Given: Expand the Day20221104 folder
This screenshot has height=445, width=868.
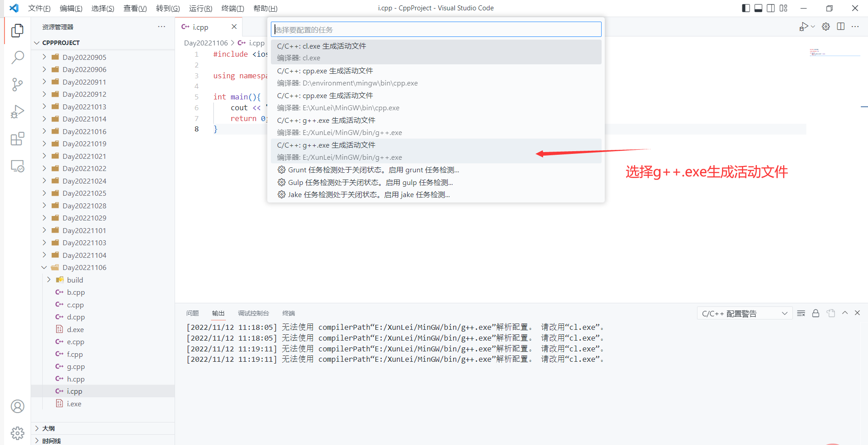Looking at the screenshot, I should click(x=103, y=255).
